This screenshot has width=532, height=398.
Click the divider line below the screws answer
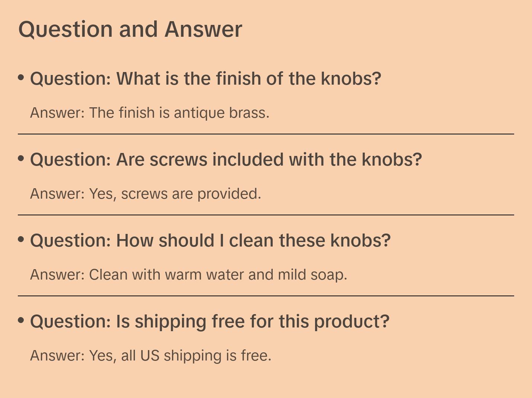(266, 215)
